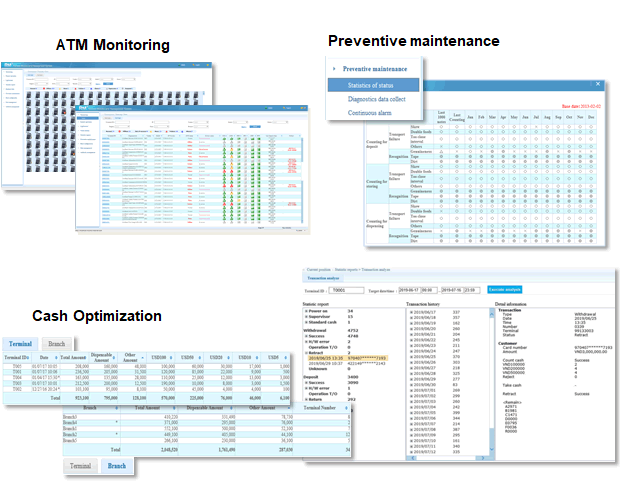
Task: Collapse the Retract node
Action: click(306, 353)
